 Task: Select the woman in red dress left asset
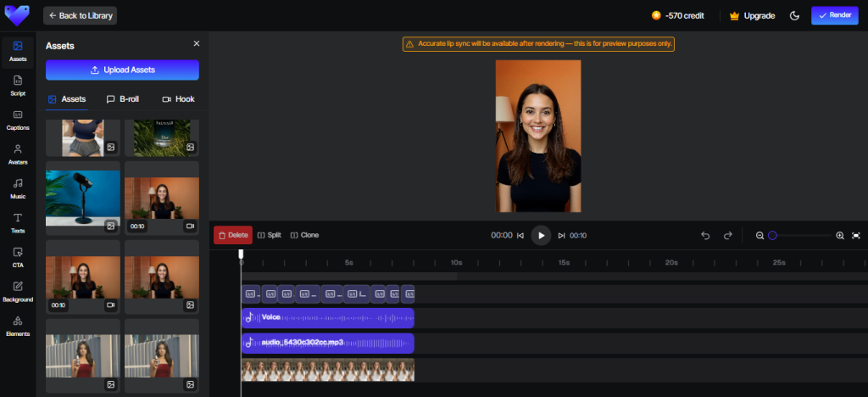(x=83, y=355)
